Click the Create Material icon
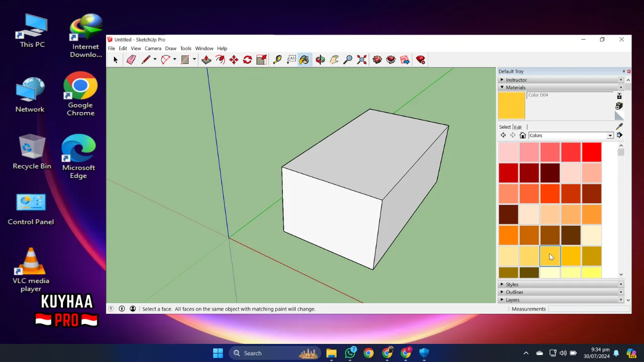The image size is (644, 362). (619, 106)
